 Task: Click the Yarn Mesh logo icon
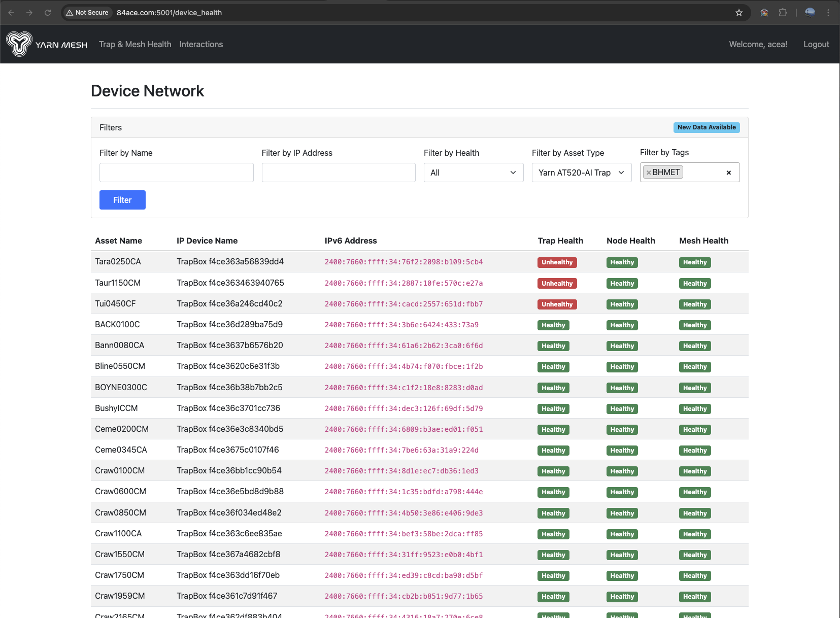[x=19, y=44]
